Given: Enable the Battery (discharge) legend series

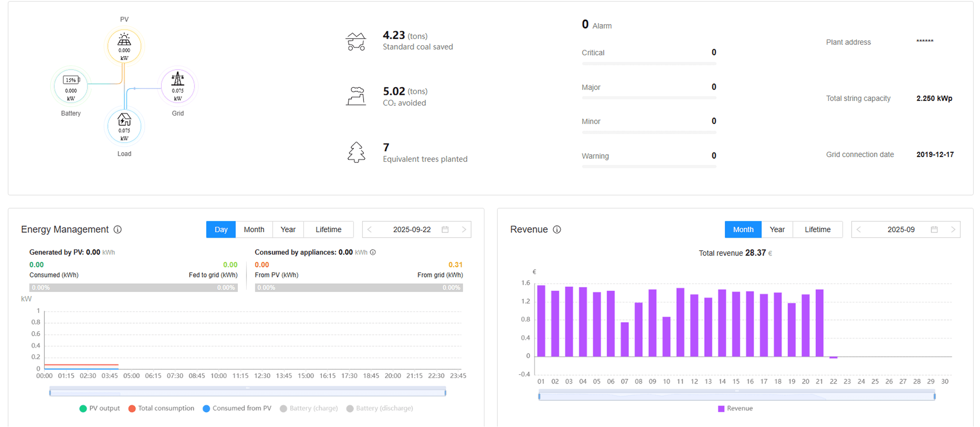Looking at the screenshot, I should tap(380, 408).
